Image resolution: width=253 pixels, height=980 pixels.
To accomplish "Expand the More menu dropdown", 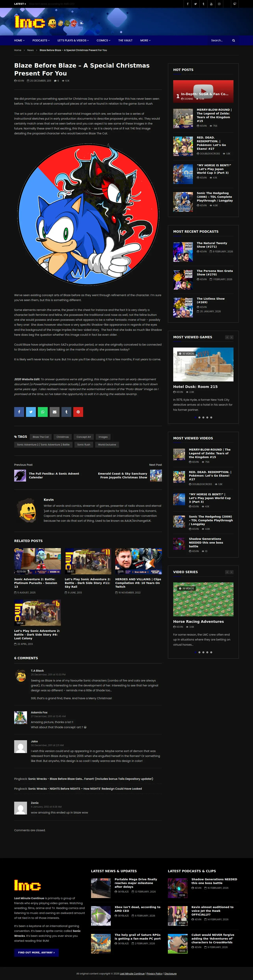I will [x=145, y=40].
